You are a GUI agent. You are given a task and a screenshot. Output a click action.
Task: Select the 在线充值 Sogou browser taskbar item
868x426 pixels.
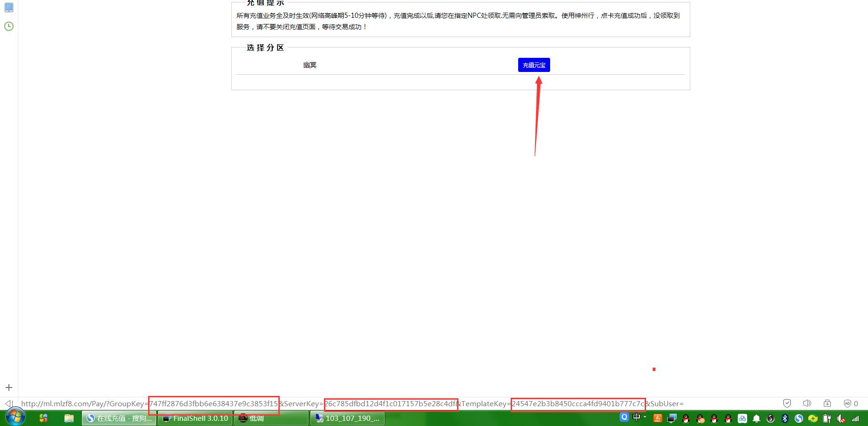(x=119, y=418)
